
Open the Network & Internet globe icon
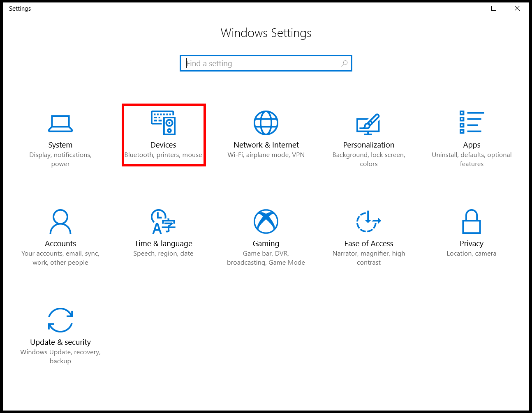(x=266, y=123)
